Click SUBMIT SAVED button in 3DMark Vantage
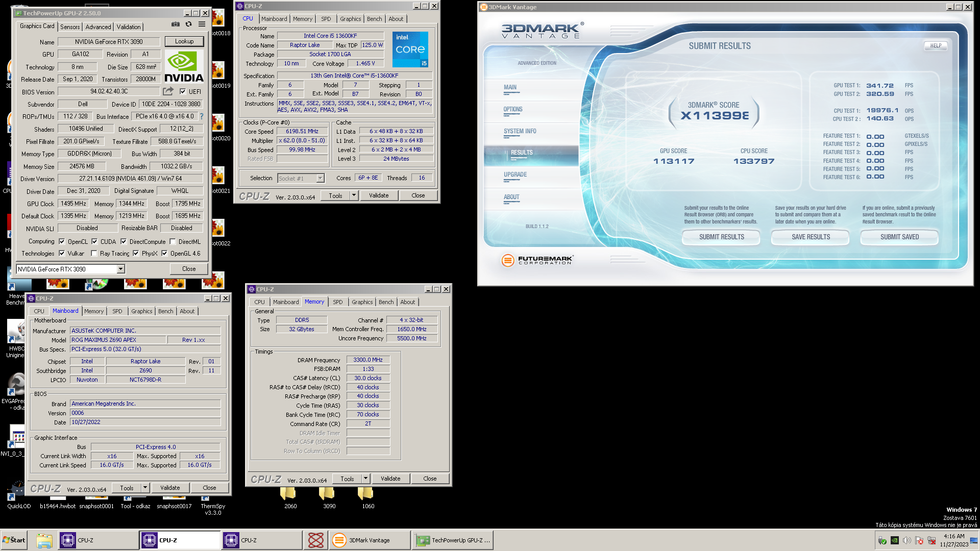This screenshot has width=980, height=551. (x=899, y=237)
